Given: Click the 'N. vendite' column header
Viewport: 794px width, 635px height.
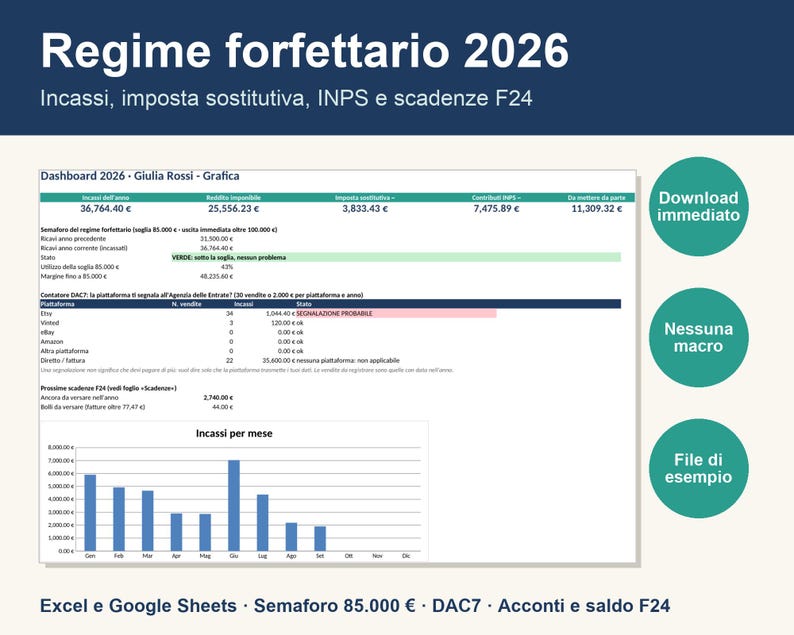Looking at the screenshot, I should (x=187, y=304).
